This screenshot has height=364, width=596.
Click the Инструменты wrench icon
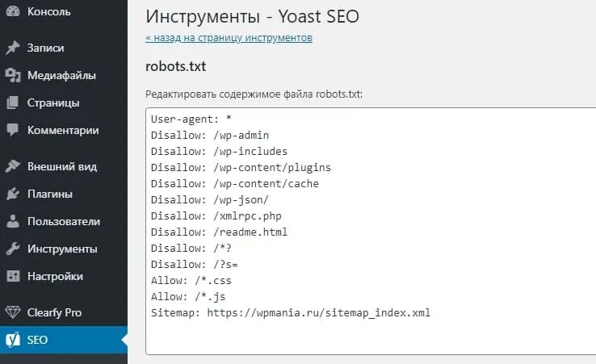click(x=12, y=249)
